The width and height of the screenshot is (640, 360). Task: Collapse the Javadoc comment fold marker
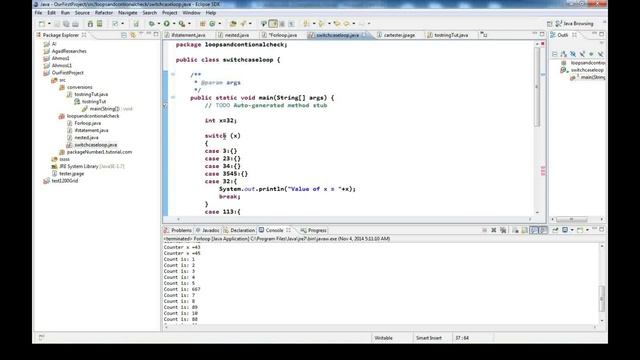click(x=173, y=75)
